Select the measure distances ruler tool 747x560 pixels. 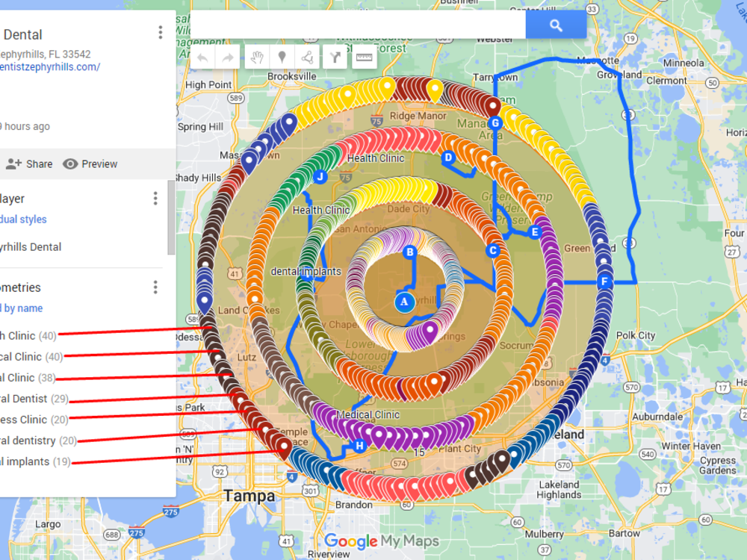point(364,57)
